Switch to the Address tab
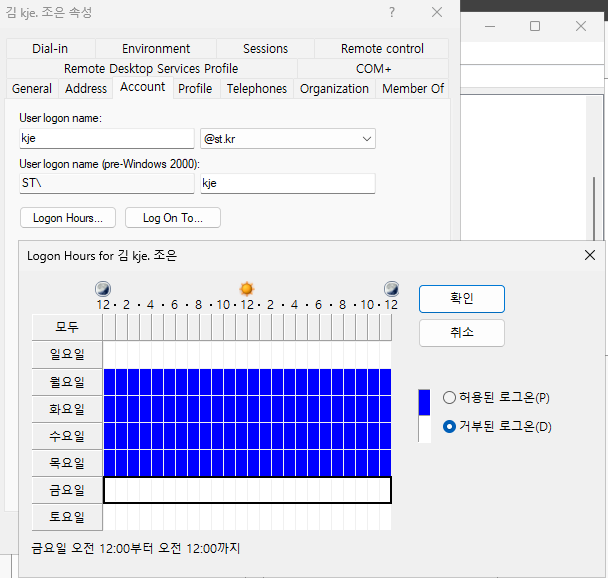Image resolution: width=608 pixels, height=578 pixels. (86, 89)
